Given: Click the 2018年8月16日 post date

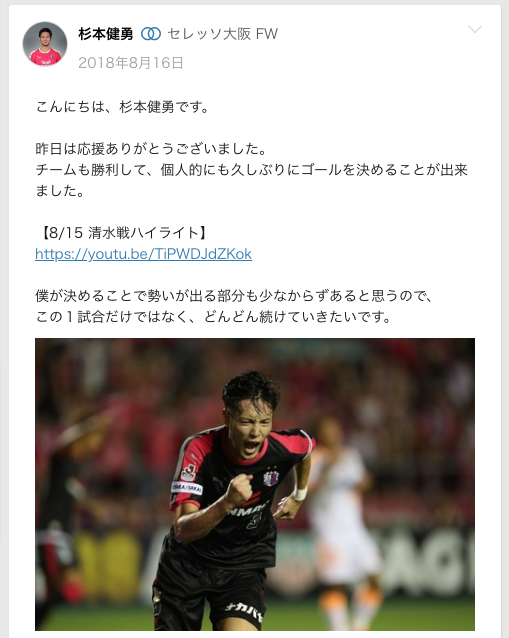Looking at the screenshot, I should pyautogui.click(x=131, y=63).
